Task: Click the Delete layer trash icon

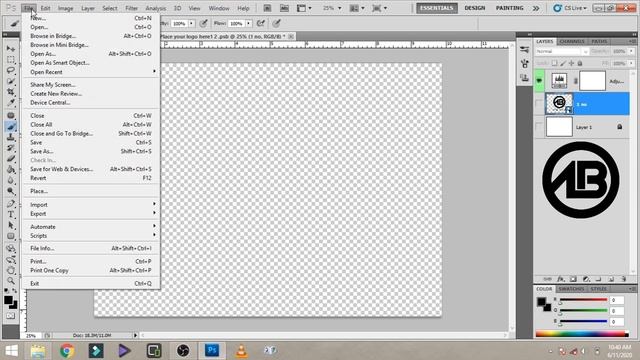Action: [623, 279]
